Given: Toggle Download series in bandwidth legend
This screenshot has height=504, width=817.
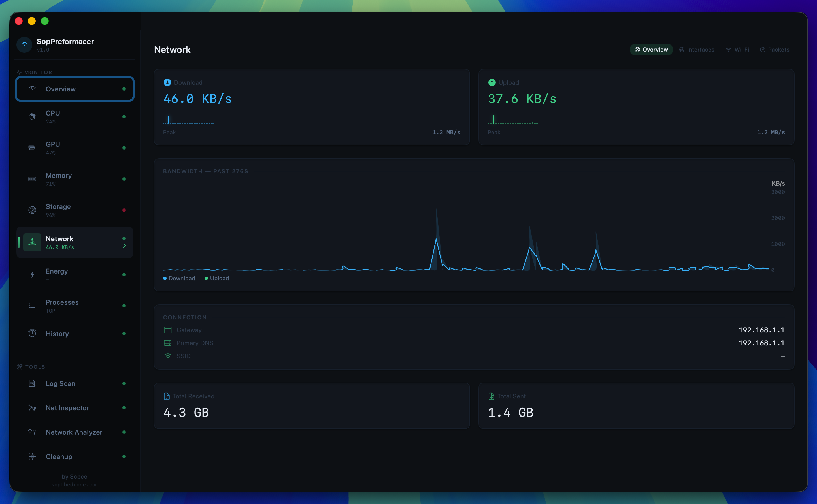Looking at the screenshot, I should [179, 278].
